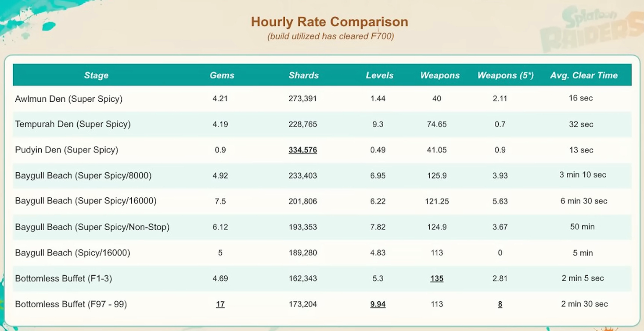The width and height of the screenshot is (644, 331).
Task: Click Pudyin Den's gems value '0.9'
Action: pyautogui.click(x=220, y=150)
